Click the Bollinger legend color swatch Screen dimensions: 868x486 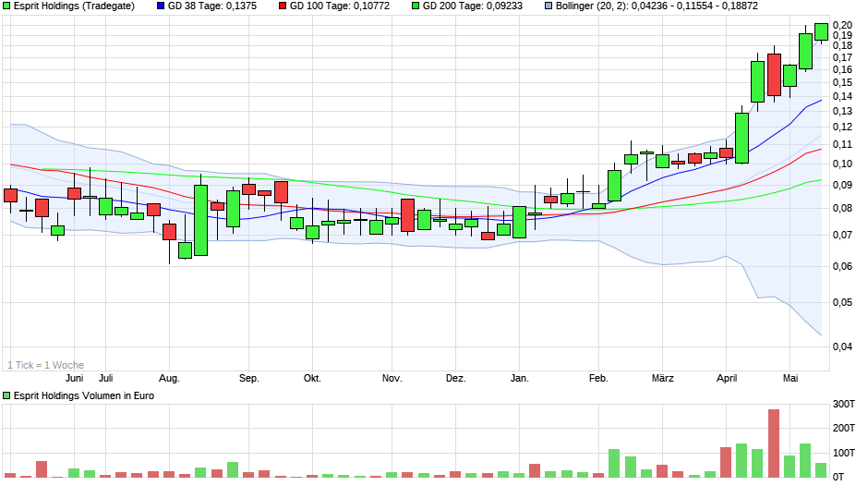[549, 6]
